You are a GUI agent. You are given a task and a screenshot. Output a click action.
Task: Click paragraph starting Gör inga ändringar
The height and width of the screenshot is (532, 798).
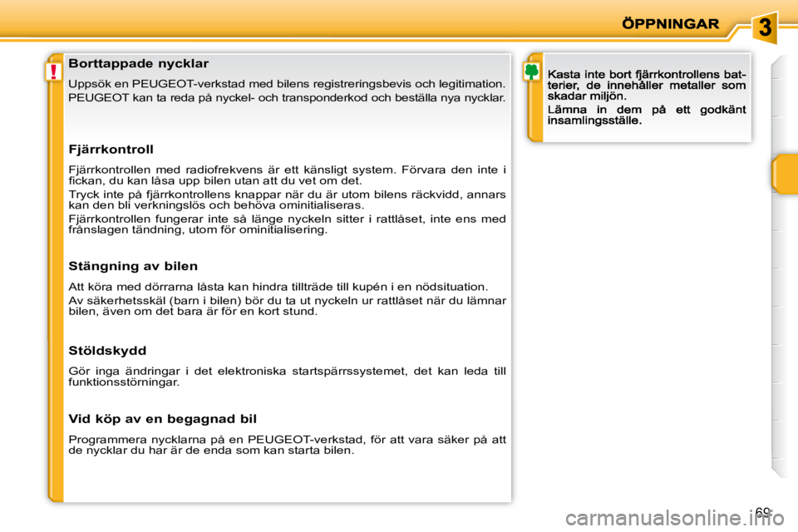click(x=287, y=377)
